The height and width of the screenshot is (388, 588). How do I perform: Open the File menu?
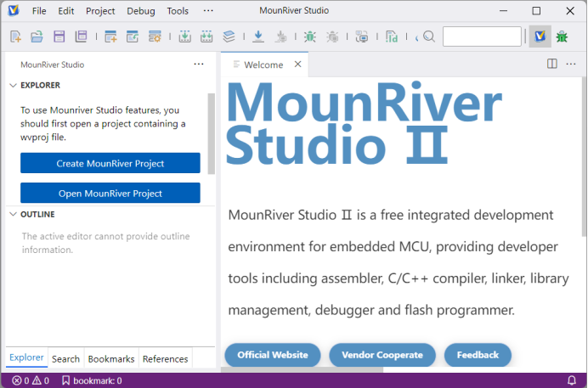(x=39, y=11)
